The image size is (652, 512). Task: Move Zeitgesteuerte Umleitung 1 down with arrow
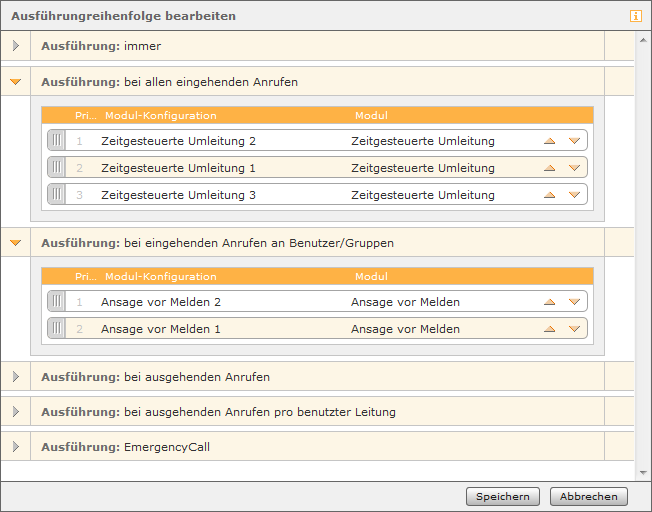[x=574, y=168]
